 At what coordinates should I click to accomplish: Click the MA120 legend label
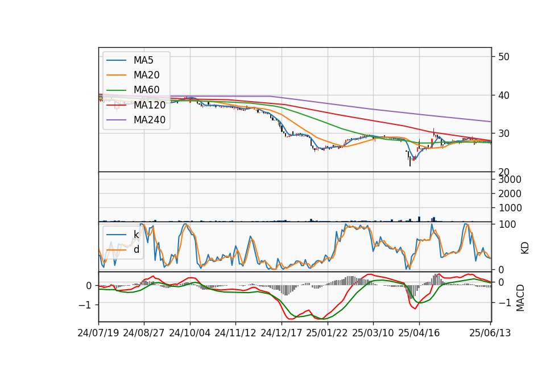pos(150,105)
